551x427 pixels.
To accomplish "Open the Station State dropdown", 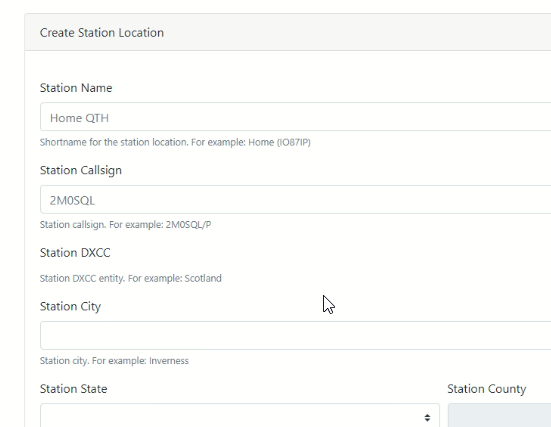I will tap(240, 415).
